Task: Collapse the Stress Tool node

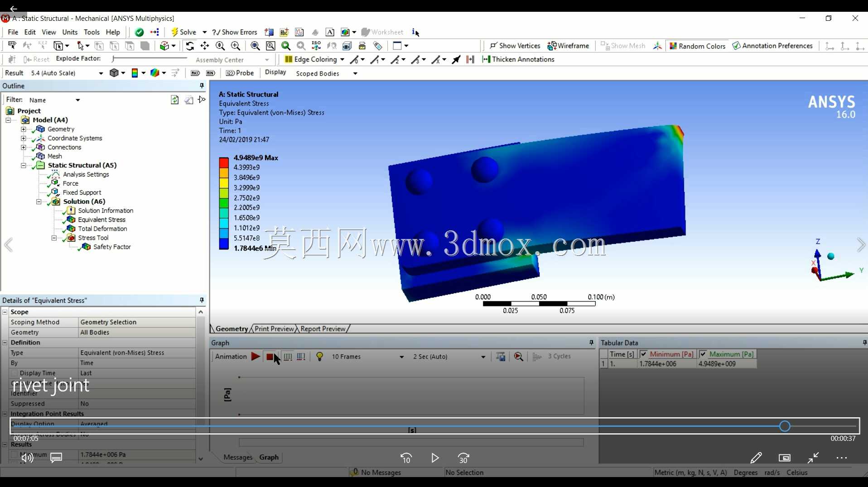Action: 54,238
